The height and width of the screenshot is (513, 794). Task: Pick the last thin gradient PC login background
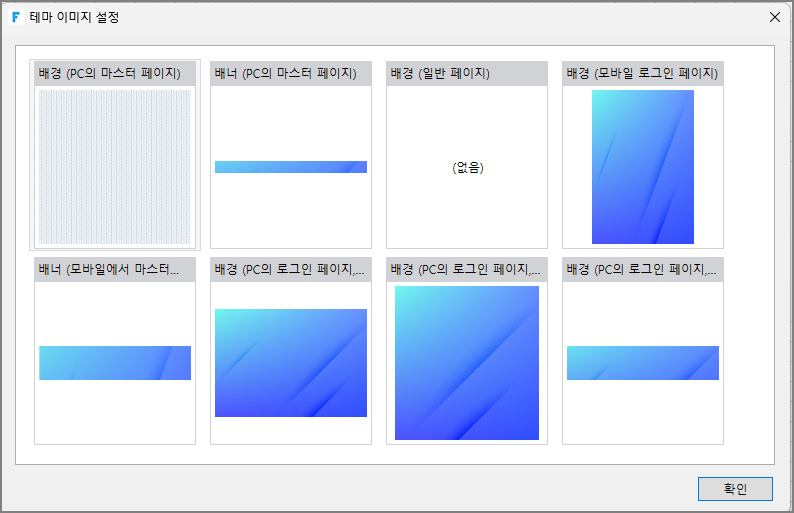click(x=642, y=363)
